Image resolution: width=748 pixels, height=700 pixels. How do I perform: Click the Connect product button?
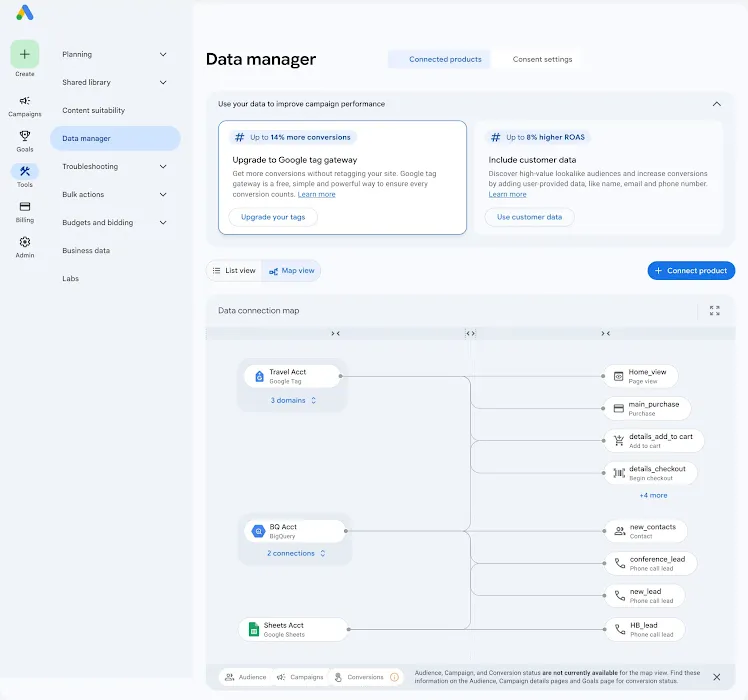pos(691,271)
